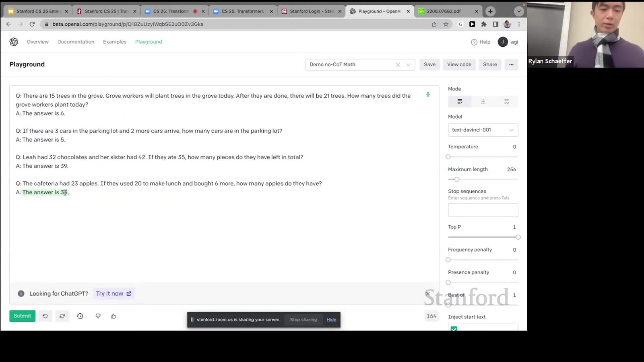The width and height of the screenshot is (644, 362).
Task: Click Stop sharing in the Zoom bar
Action: (x=303, y=320)
